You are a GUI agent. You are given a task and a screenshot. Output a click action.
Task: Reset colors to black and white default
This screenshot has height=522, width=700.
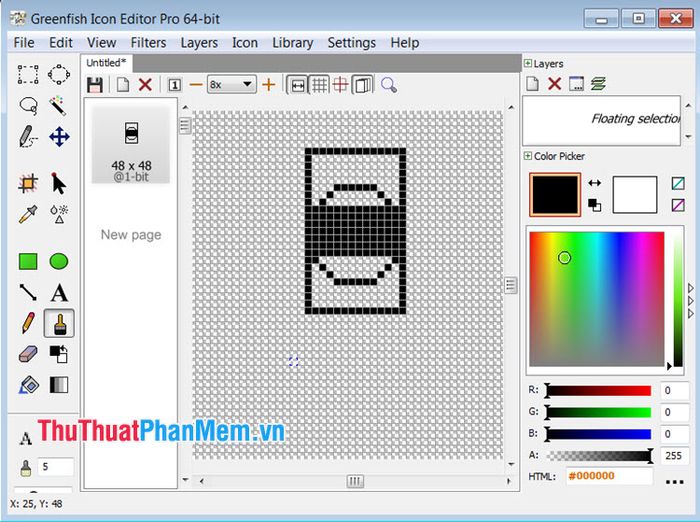(595, 205)
